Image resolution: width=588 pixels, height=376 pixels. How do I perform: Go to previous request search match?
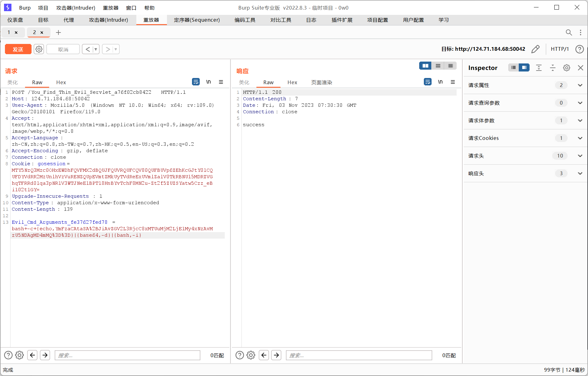point(32,355)
